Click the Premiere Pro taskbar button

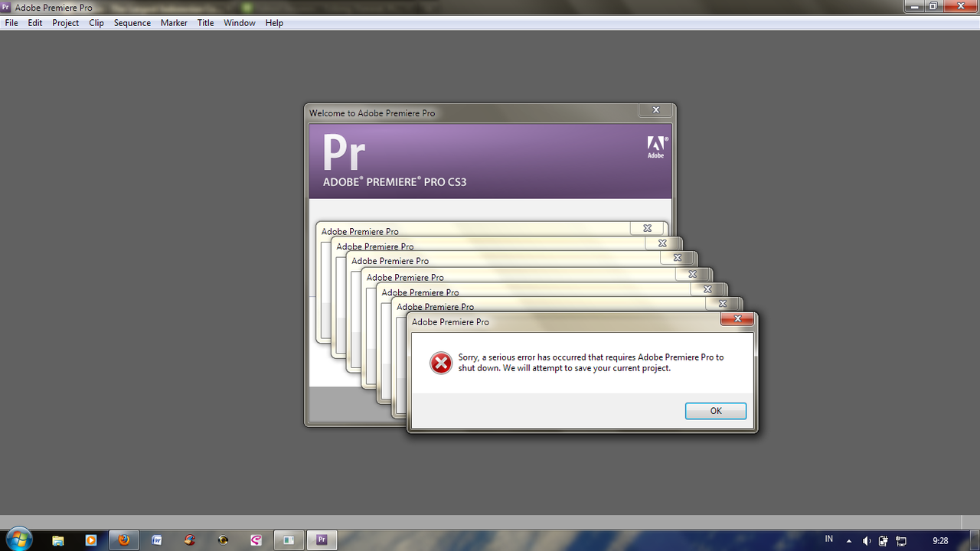point(322,540)
